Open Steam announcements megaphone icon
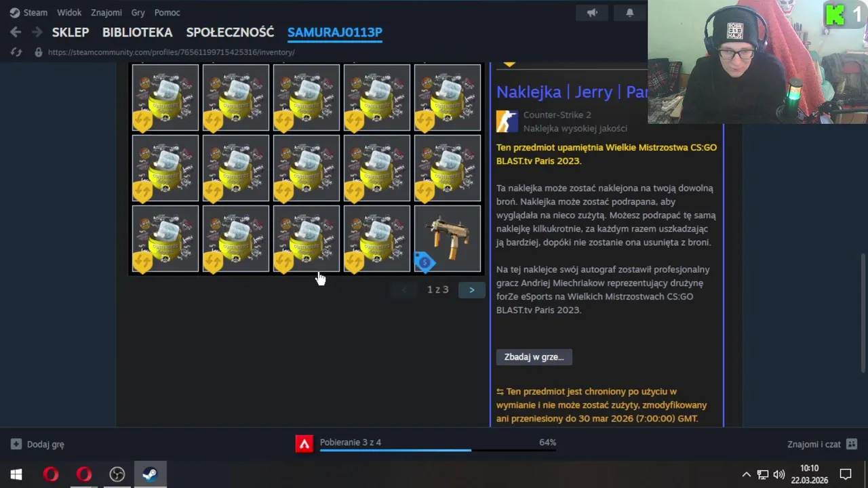The height and width of the screenshot is (488, 868). point(592,12)
